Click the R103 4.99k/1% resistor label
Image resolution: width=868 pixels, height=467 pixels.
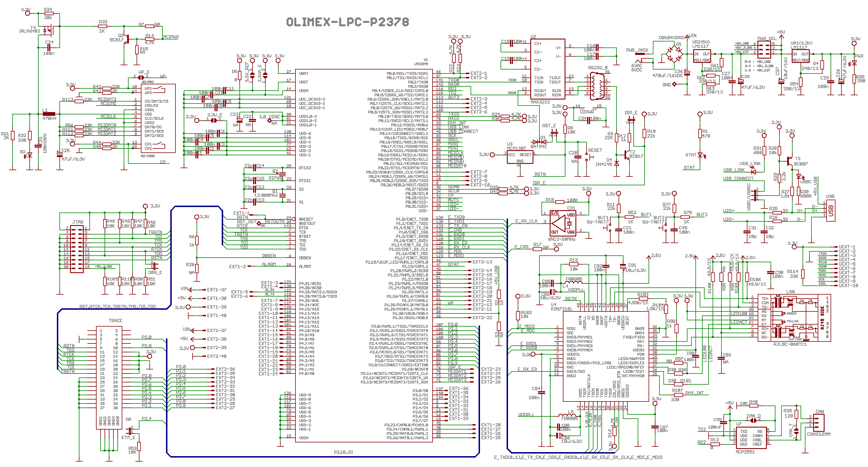639,299
